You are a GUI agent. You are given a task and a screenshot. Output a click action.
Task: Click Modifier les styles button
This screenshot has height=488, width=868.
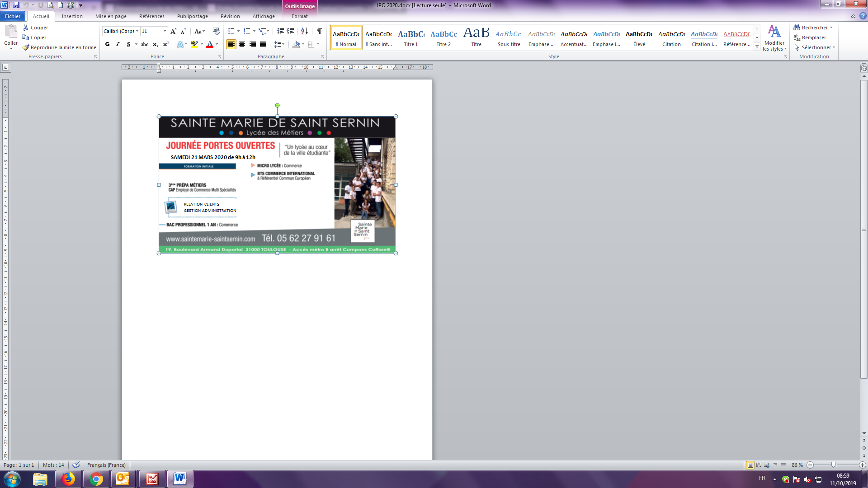pos(774,38)
